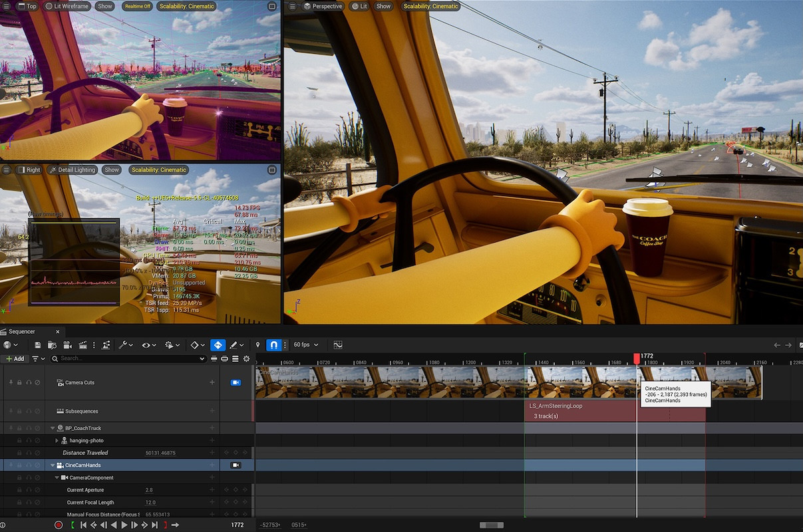Expand the hanging-photo track
803x532 pixels.
tap(57, 440)
